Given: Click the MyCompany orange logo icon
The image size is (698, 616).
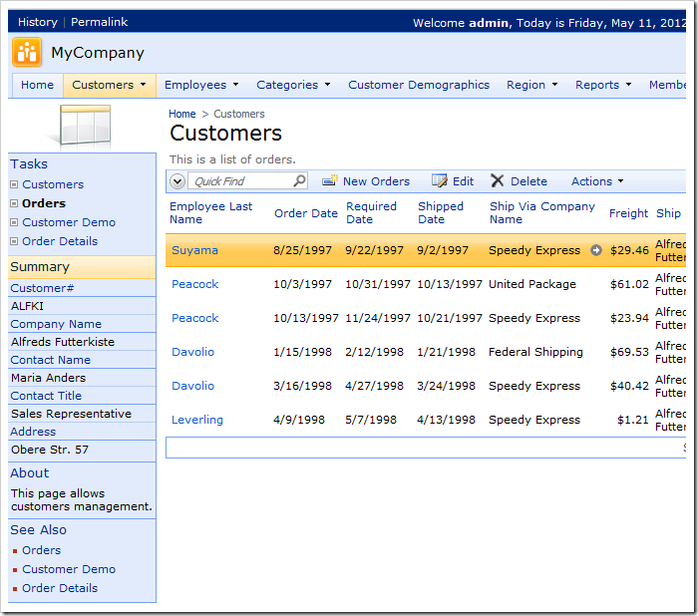Looking at the screenshot, I should pos(27,53).
